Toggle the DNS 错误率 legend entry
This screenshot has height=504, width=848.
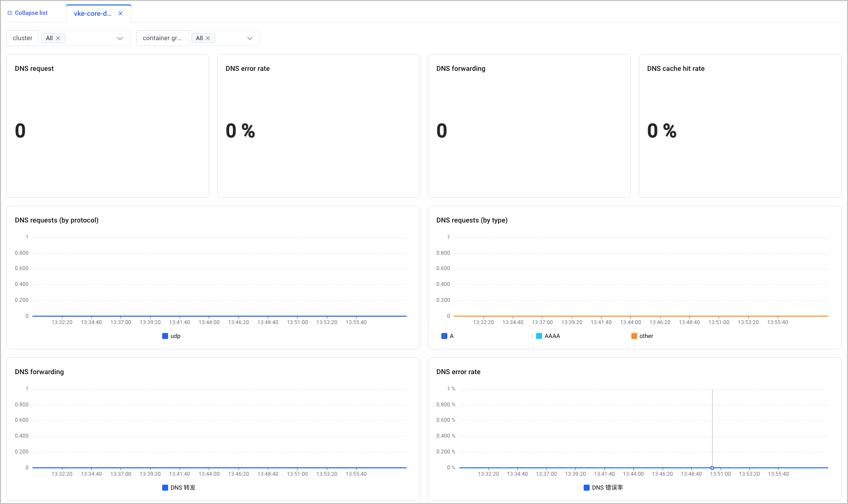point(604,488)
